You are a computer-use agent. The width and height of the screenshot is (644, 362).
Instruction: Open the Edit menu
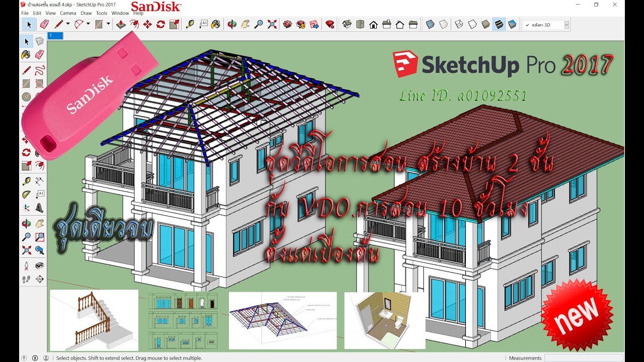tap(37, 13)
